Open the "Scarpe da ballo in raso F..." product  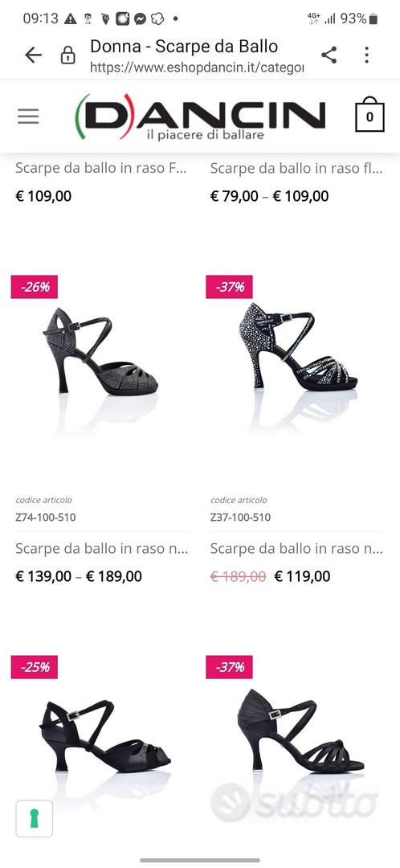pos(101,168)
